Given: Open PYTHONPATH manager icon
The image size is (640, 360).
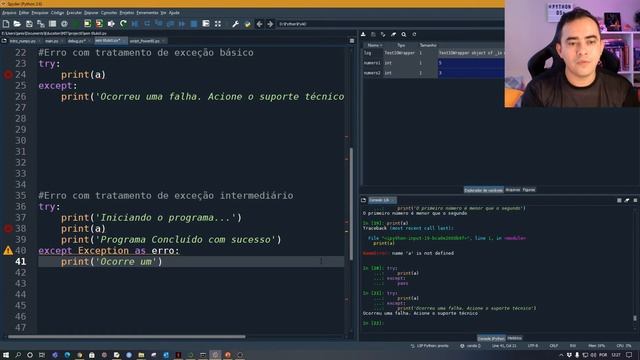Looking at the screenshot, I should [x=247, y=24].
